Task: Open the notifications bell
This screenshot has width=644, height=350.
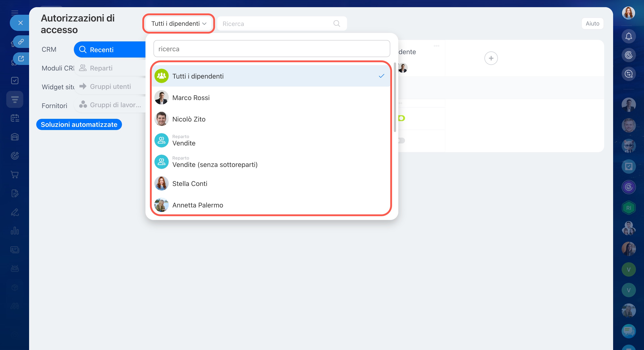Action: coord(628,36)
